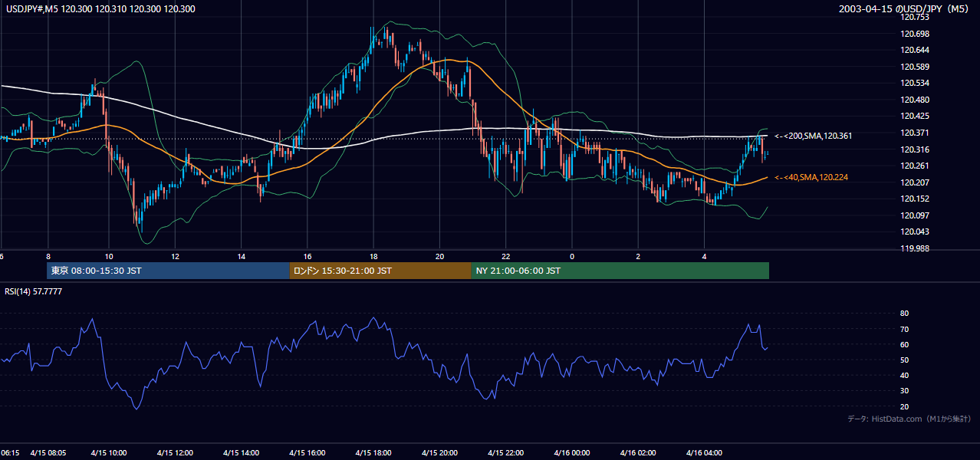The image size is (980, 460).
Task: Click price level 120.698 on the axis
Action: click(x=916, y=34)
